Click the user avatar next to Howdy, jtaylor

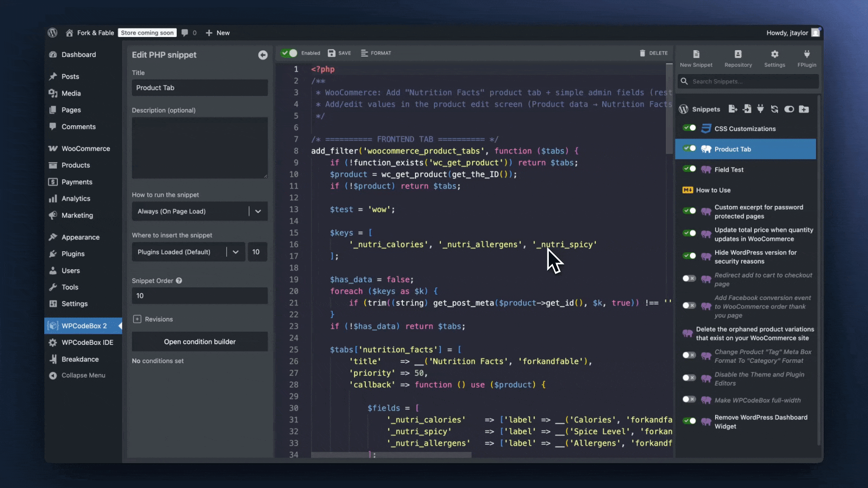coord(816,33)
